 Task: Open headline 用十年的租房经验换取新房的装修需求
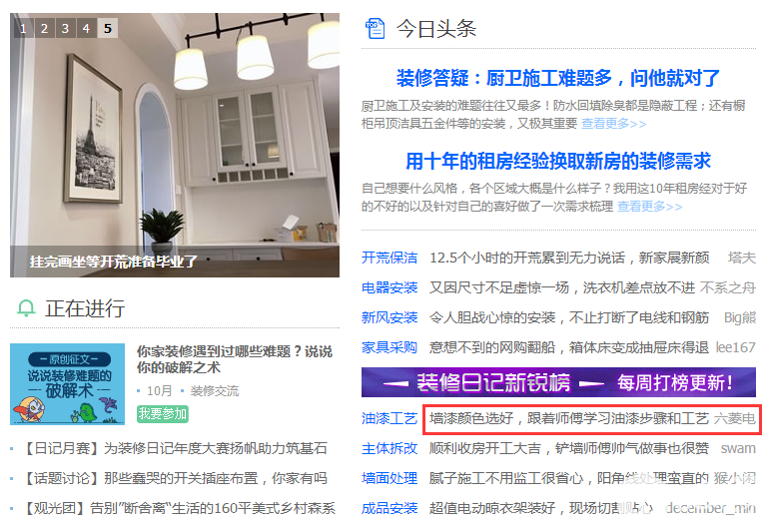tap(557, 161)
